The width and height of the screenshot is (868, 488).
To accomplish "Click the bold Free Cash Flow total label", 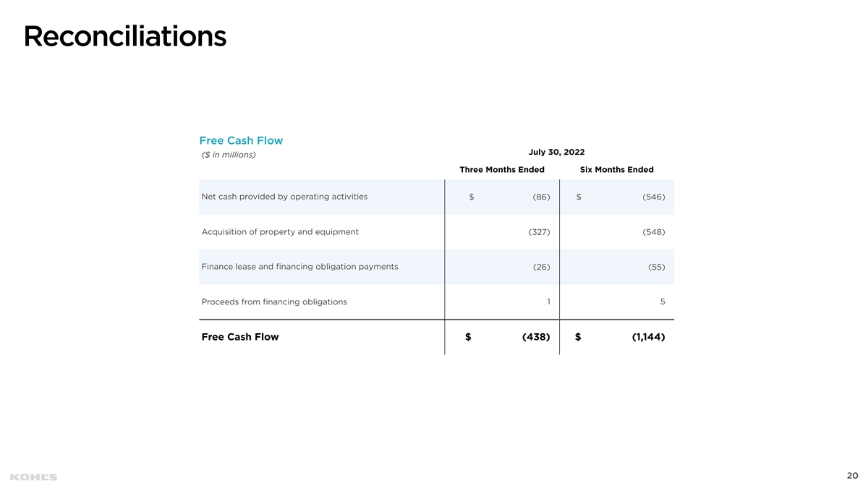I will [240, 337].
